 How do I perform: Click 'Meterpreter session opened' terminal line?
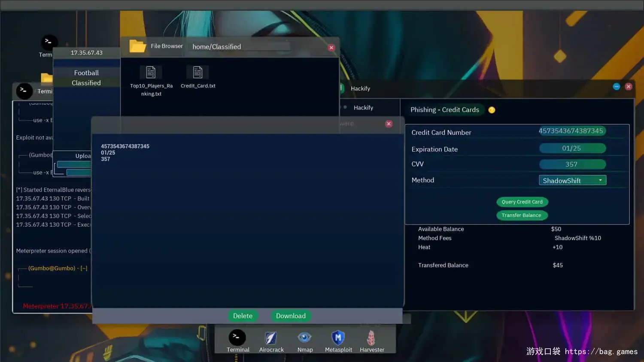(x=53, y=251)
